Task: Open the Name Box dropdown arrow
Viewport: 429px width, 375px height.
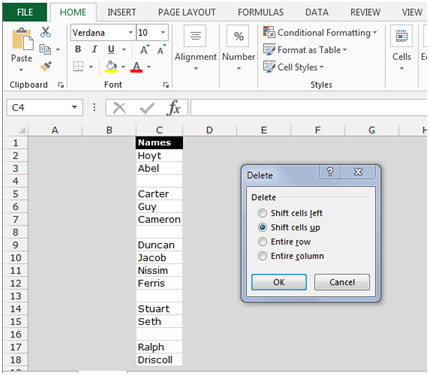Action: pyautogui.click(x=74, y=107)
